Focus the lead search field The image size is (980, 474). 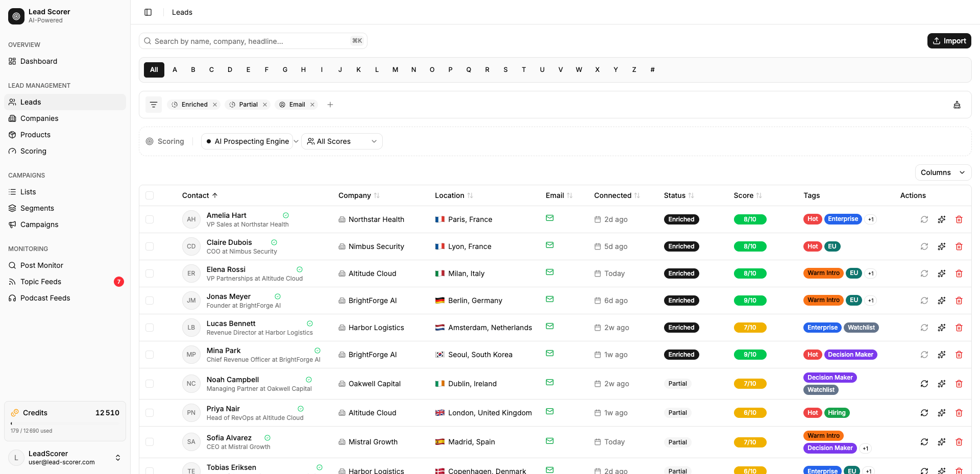coord(253,41)
